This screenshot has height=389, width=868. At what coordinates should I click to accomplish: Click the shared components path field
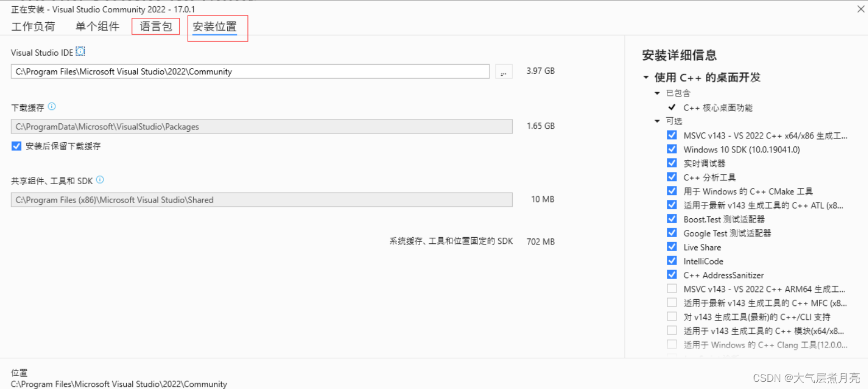(261, 200)
